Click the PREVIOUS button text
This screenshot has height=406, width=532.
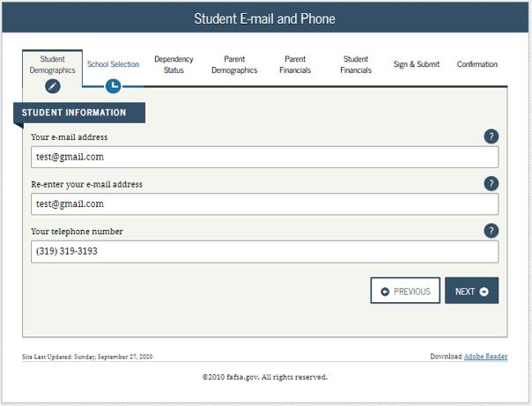coord(412,292)
